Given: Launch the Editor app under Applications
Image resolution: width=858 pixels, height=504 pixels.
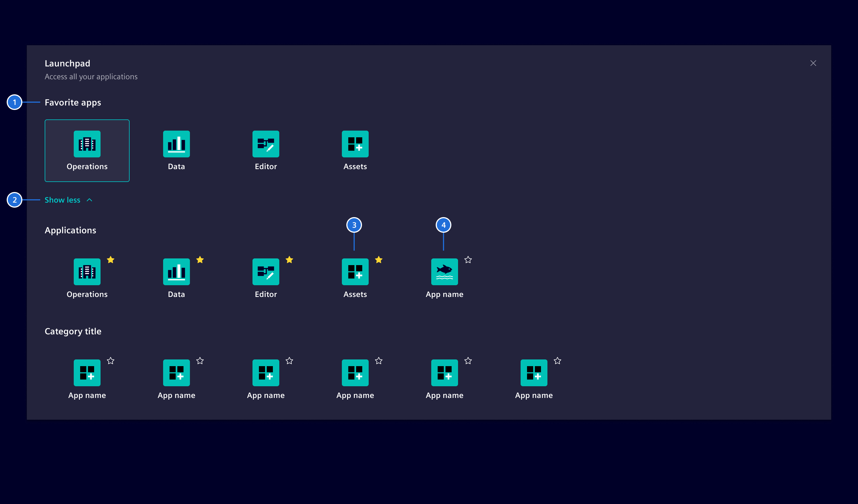Looking at the screenshot, I should tap(266, 272).
